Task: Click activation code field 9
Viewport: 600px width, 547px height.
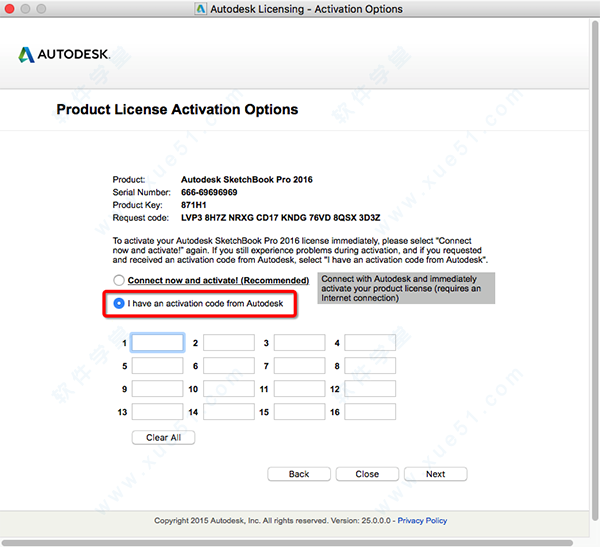Action: (x=158, y=389)
